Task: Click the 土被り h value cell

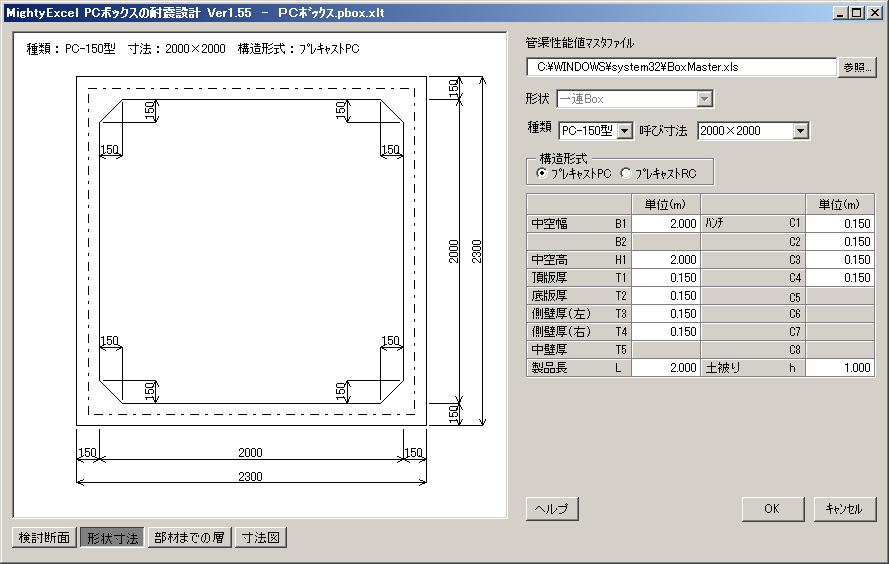Action: pos(840,368)
